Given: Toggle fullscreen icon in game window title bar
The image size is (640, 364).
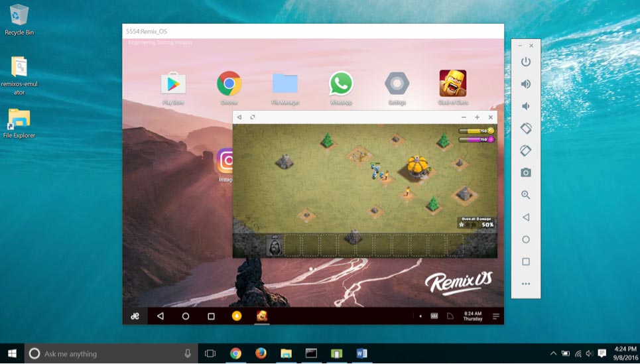Looking at the screenshot, I should tap(253, 117).
